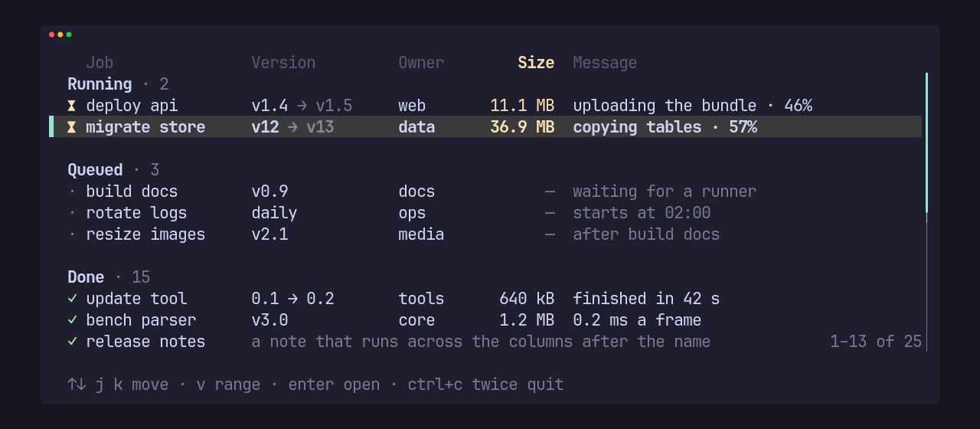Click the 'enter open' footer hint
The width and height of the screenshot is (980, 429).
(334, 385)
